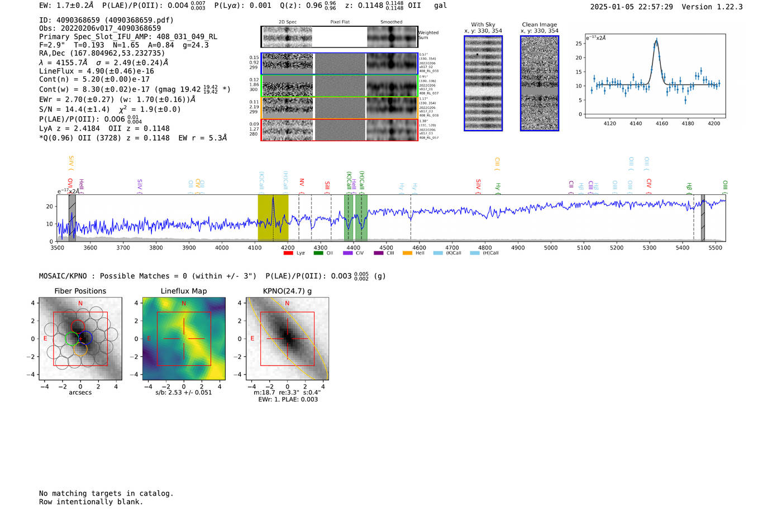Click "No matching targets in catalog." text

point(106,493)
